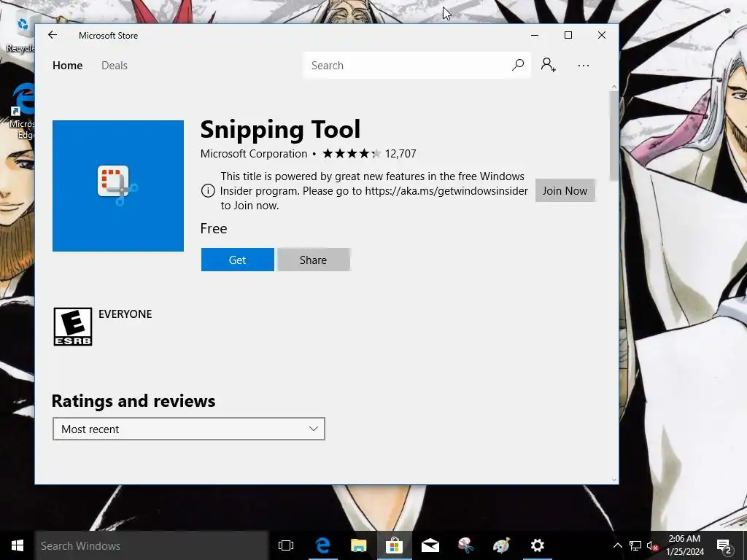This screenshot has width=747, height=560.
Task: Open Settings gear from the taskbar
Action: [x=538, y=545]
